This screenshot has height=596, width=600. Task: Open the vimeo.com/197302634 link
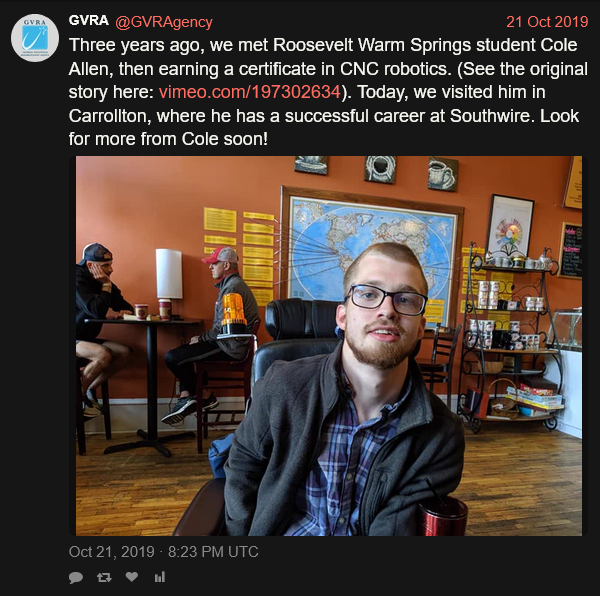[249, 92]
